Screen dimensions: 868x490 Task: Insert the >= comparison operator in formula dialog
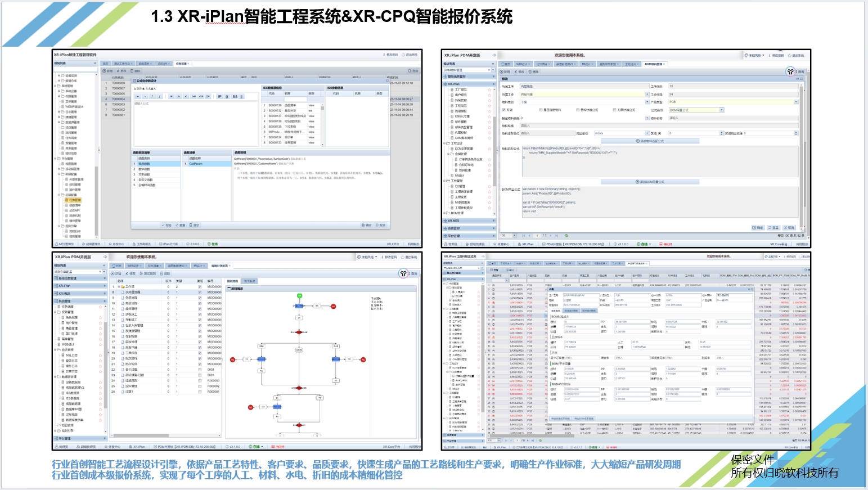pos(194,96)
